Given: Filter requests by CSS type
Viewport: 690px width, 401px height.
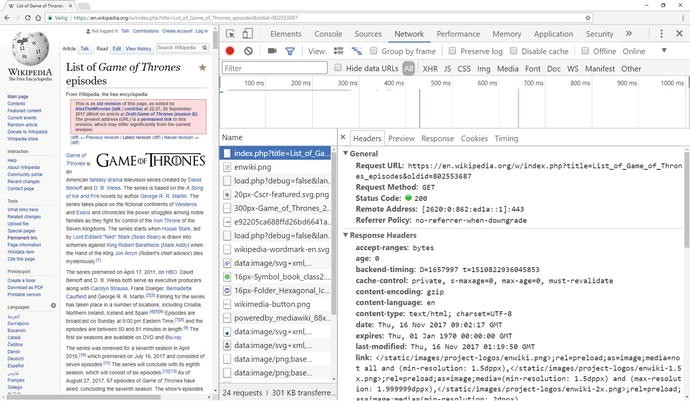Looking at the screenshot, I should (x=464, y=69).
